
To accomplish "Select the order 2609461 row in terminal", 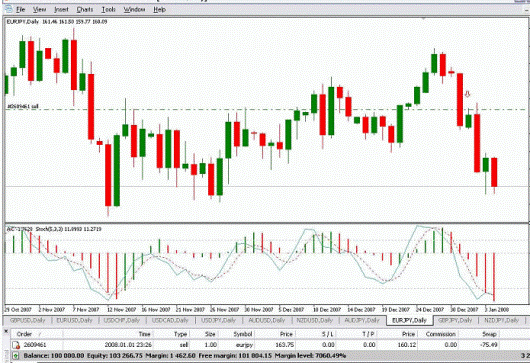I will (x=267, y=345).
